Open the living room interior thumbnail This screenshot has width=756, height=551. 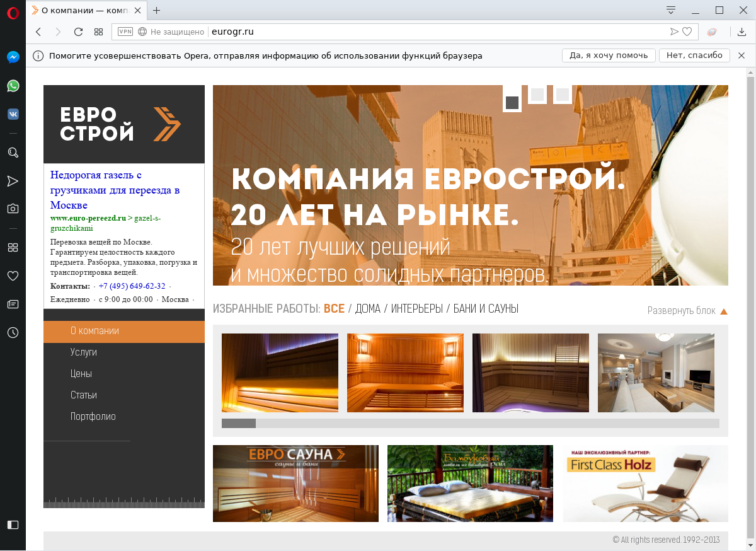coord(656,373)
